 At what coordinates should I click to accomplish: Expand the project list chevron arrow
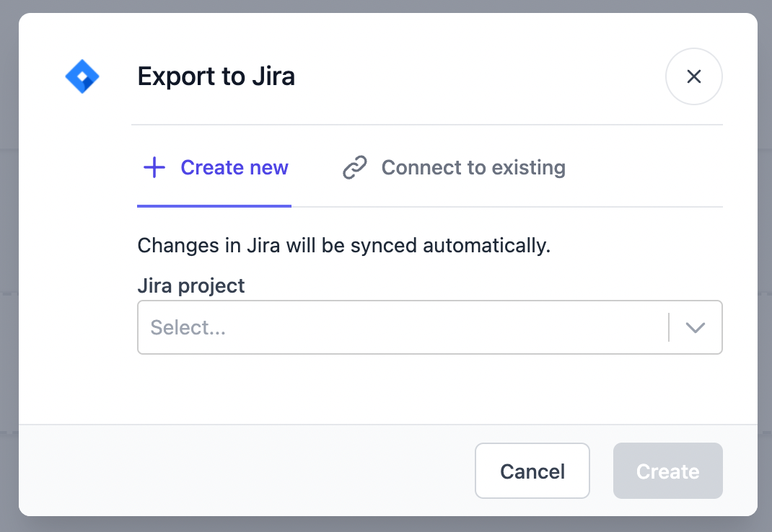click(695, 327)
